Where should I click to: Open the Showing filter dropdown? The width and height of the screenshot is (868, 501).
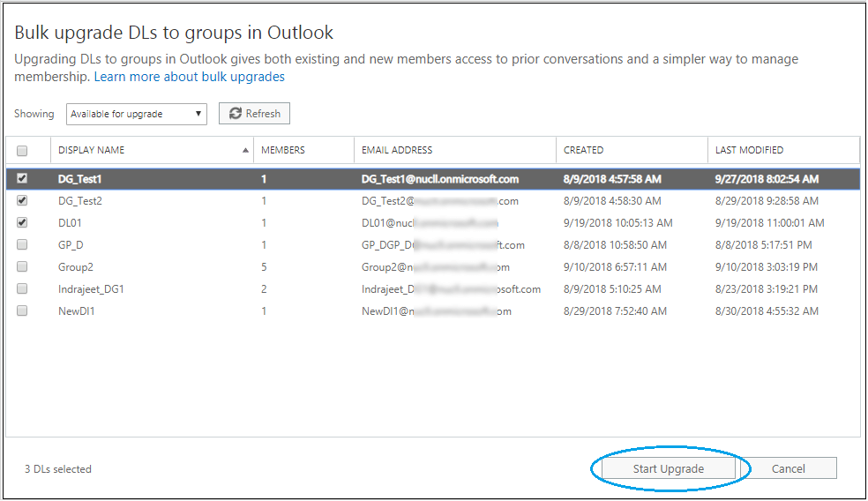(136, 114)
